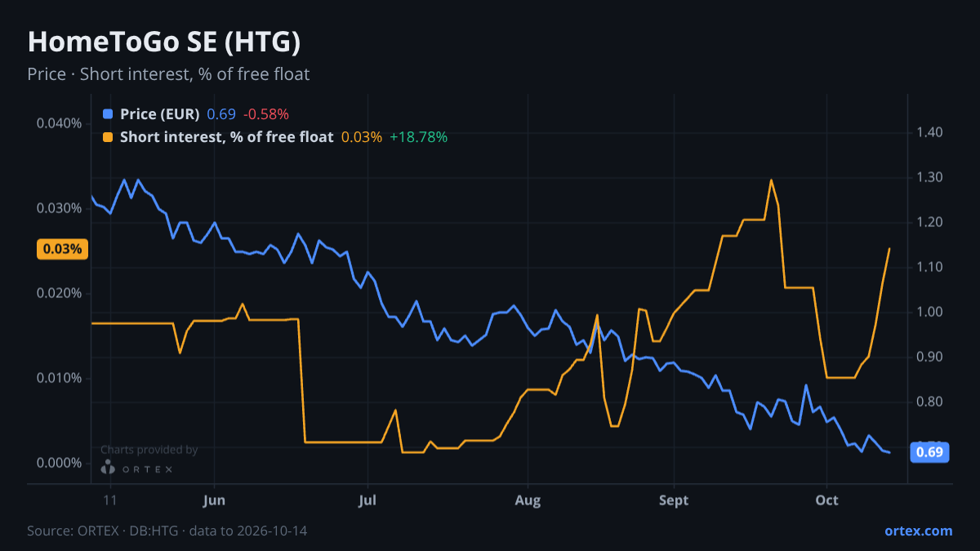The width and height of the screenshot is (980, 551).
Task: Click the Price (EUR) legend label
Action: coord(159,114)
